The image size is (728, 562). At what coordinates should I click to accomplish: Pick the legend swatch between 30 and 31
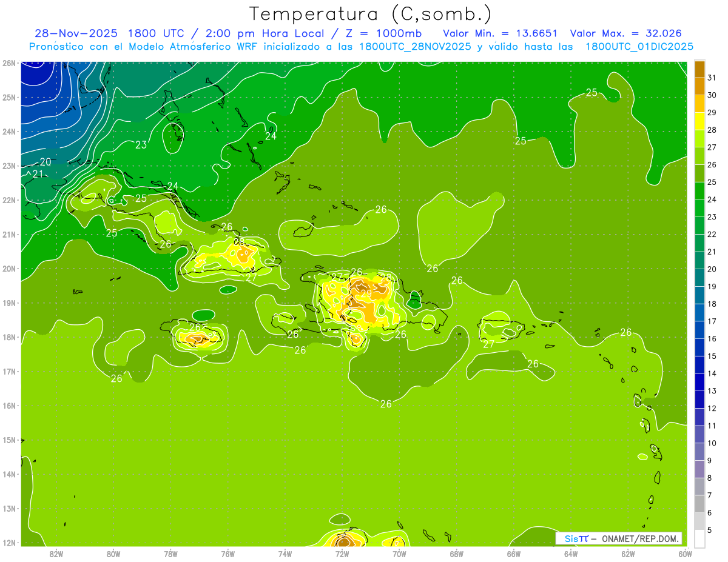click(x=699, y=86)
